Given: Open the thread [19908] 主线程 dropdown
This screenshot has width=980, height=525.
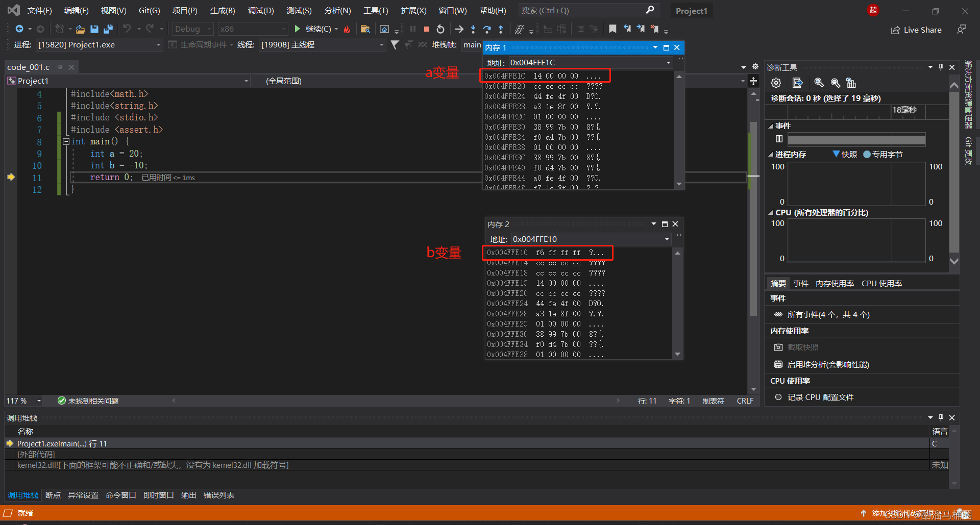Looking at the screenshot, I should click(322, 45).
